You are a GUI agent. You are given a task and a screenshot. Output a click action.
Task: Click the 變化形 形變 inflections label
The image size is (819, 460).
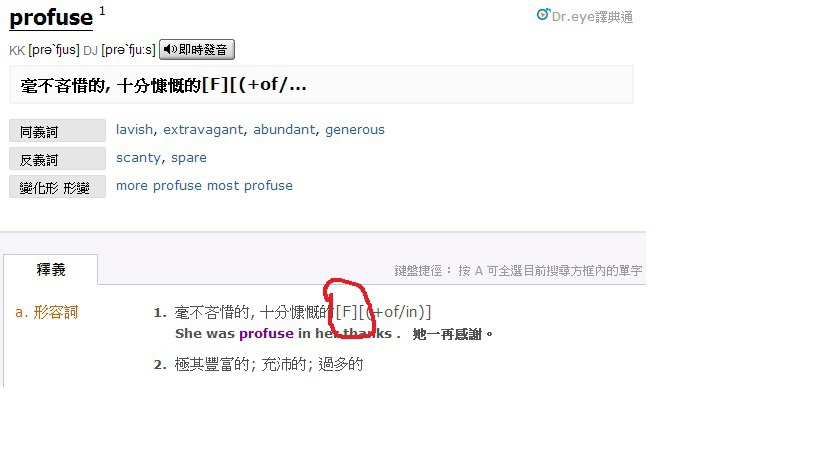57,187
